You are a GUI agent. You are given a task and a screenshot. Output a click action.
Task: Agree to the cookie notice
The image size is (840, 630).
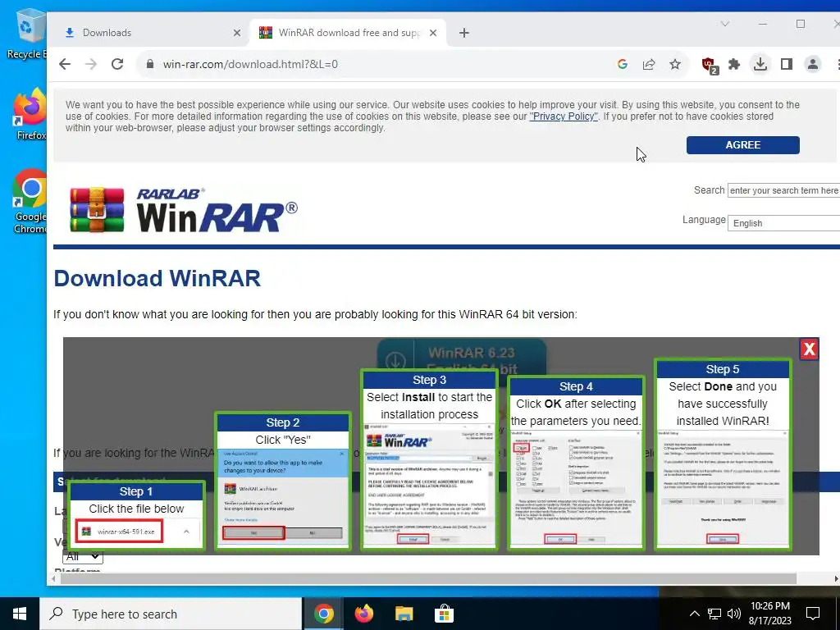point(742,144)
